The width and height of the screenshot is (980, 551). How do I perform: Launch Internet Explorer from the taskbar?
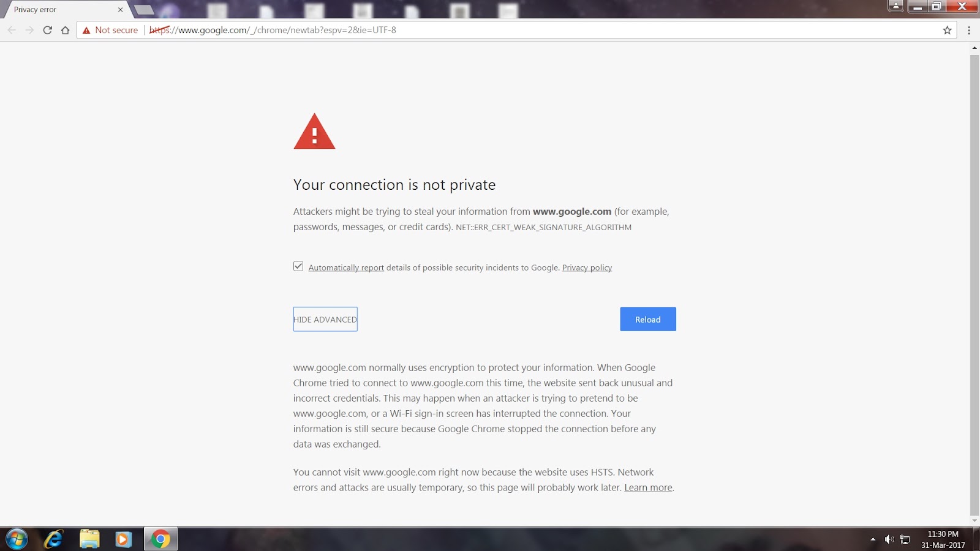tap(54, 539)
